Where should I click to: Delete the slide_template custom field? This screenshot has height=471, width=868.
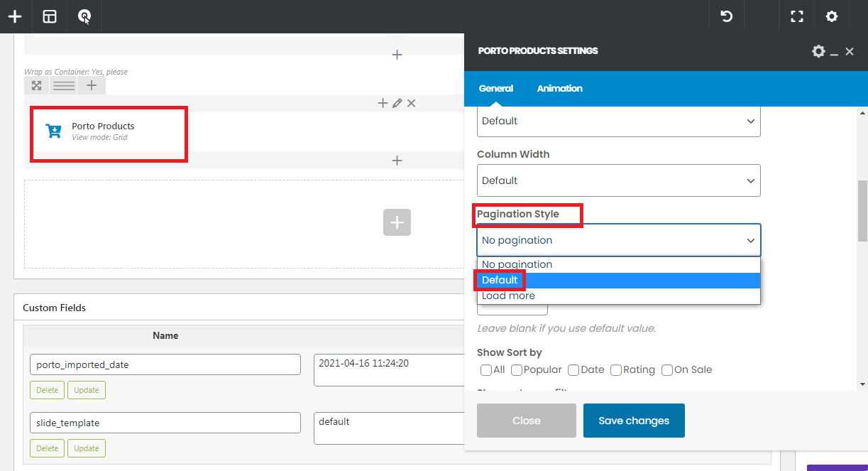tap(47, 448)
